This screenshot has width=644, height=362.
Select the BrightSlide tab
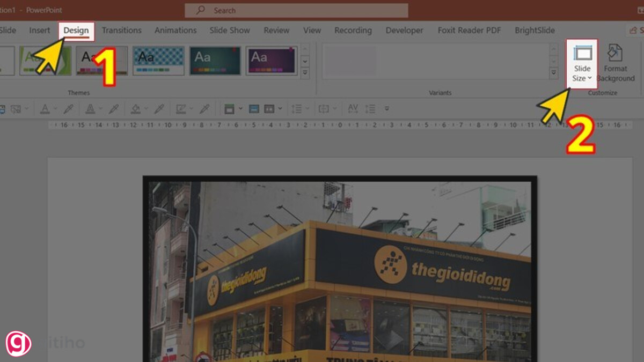(534, 30)
